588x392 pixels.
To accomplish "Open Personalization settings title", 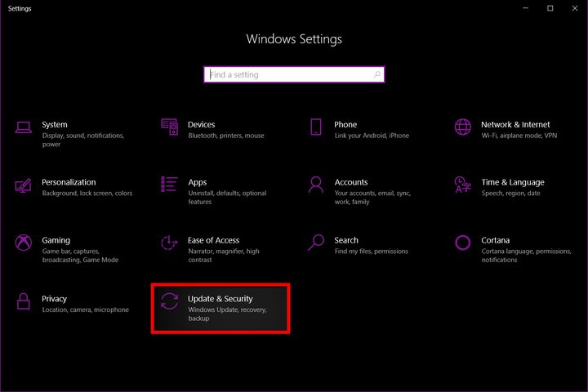I will coord(69,182).
